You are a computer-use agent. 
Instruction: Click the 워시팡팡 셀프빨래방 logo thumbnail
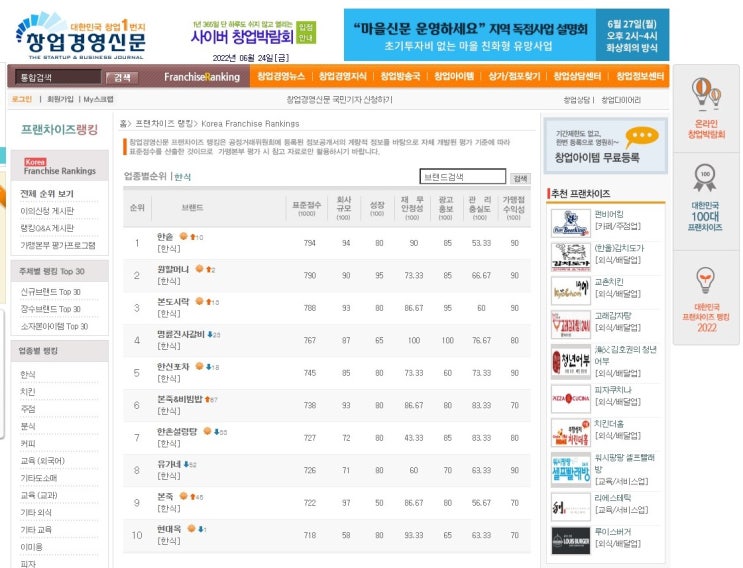point(571,470)
